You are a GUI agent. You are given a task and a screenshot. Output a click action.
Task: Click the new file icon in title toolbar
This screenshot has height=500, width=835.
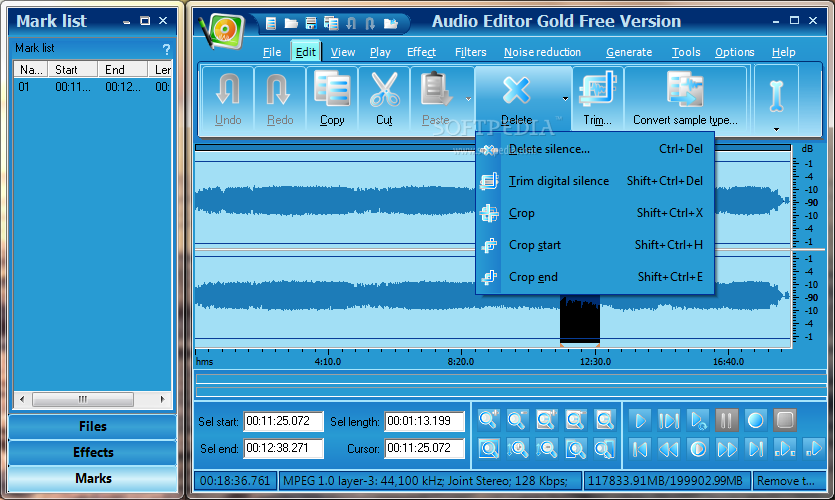tap(271, 23)
